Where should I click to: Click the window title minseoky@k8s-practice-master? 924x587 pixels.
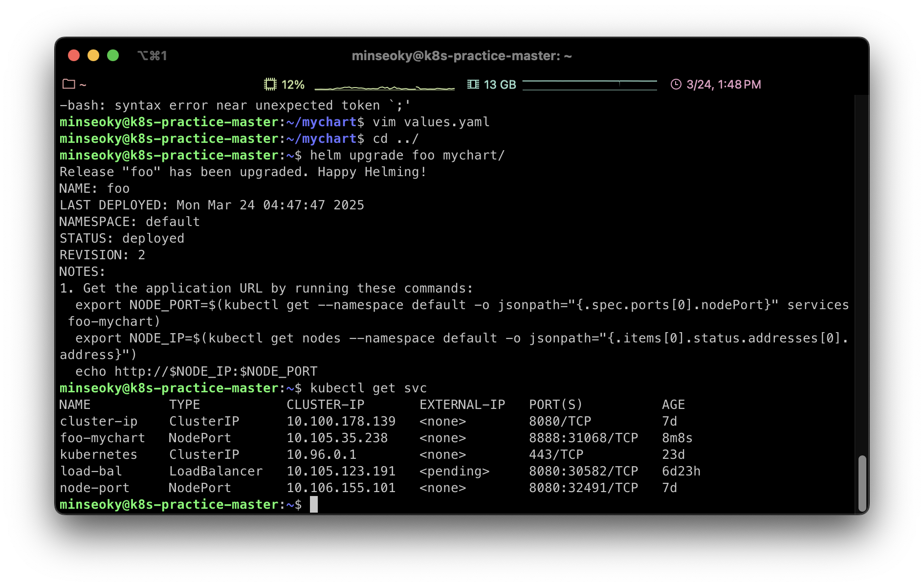click(462, 56)
